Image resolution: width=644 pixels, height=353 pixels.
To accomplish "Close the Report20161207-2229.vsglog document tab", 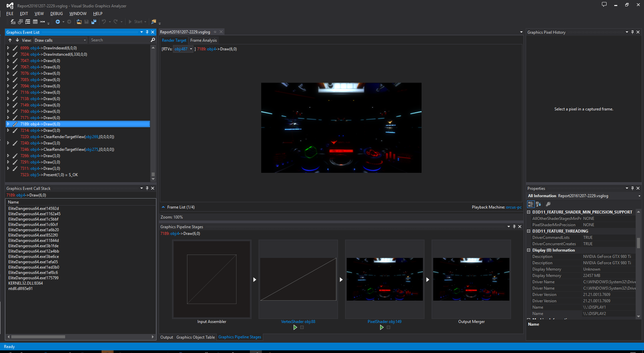I will click(x=221, y=32).
